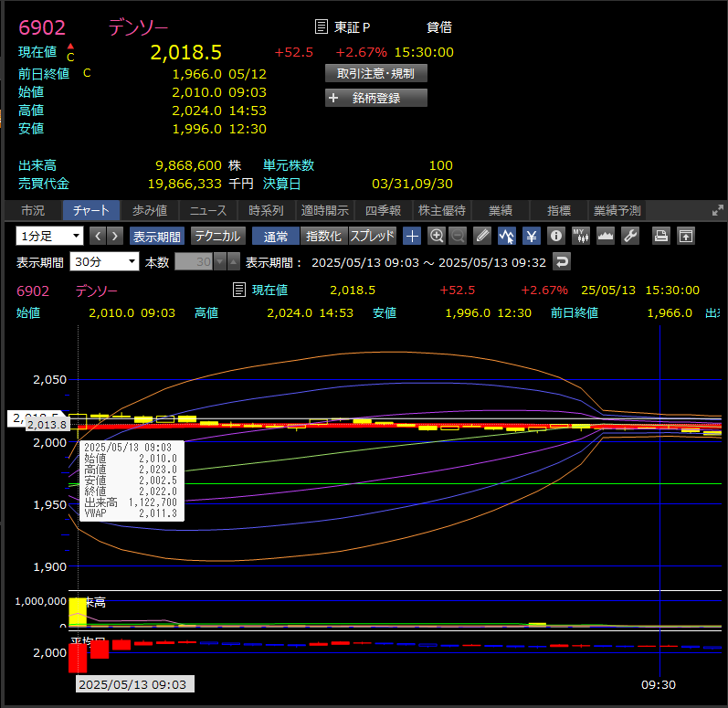
Task: Toggle the crosshair plus tool
Action: 412,236
